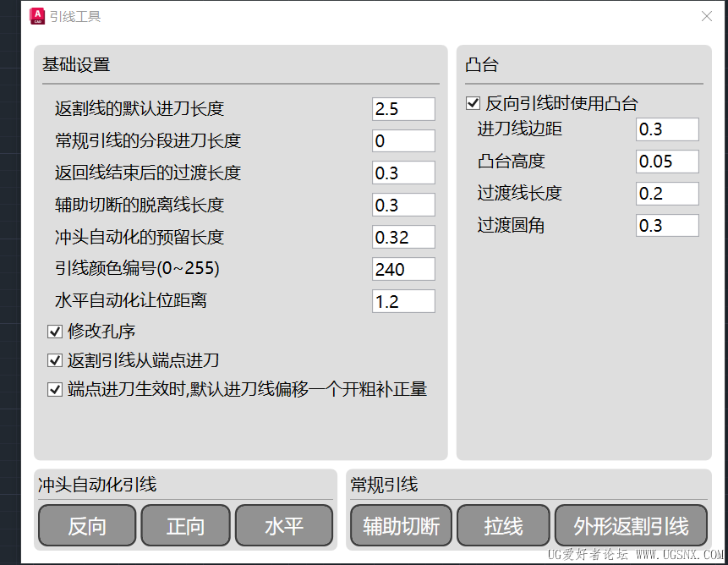Viewport: 728px width, 565px height.
Task: Edit the 进刀线边距 value field
Action: [667, 129]
